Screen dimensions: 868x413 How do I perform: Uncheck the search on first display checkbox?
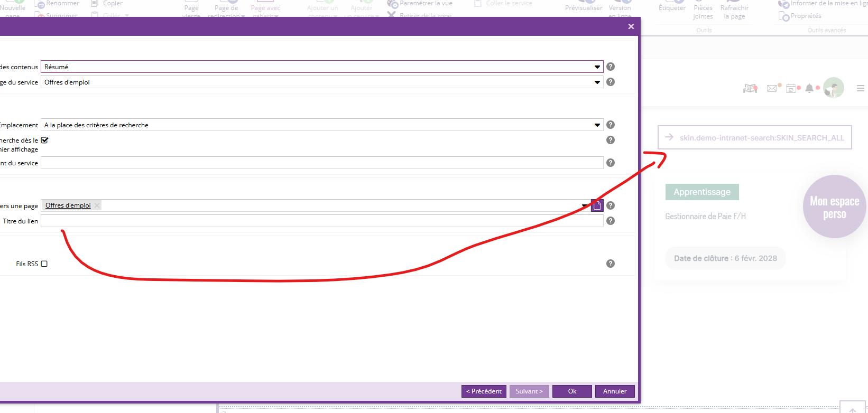coord(45,140)
